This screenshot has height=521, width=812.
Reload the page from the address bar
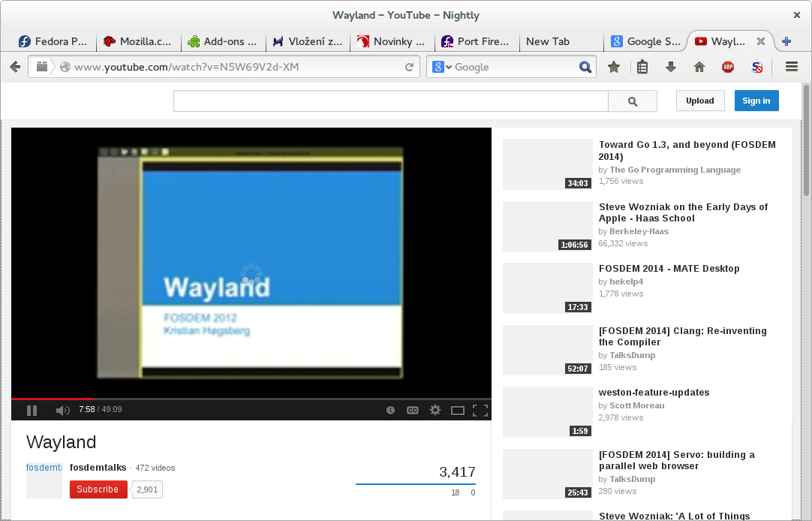[409, 67]
